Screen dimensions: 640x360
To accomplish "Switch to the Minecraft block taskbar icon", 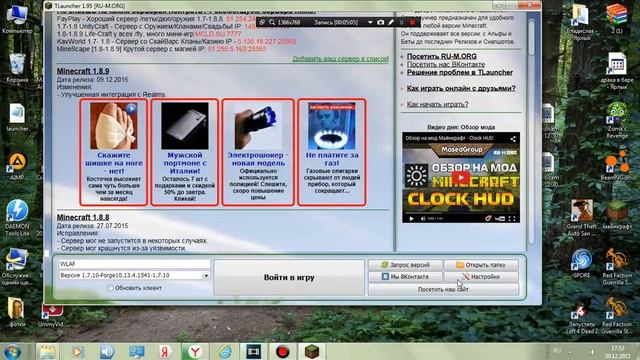I will pos(312,351).
